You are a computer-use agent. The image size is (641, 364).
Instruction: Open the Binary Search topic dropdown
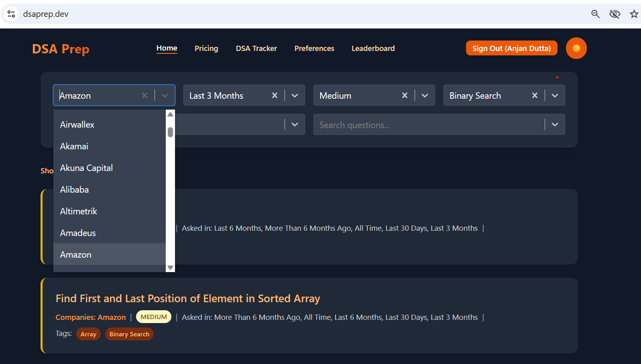(x=555, y=96)
